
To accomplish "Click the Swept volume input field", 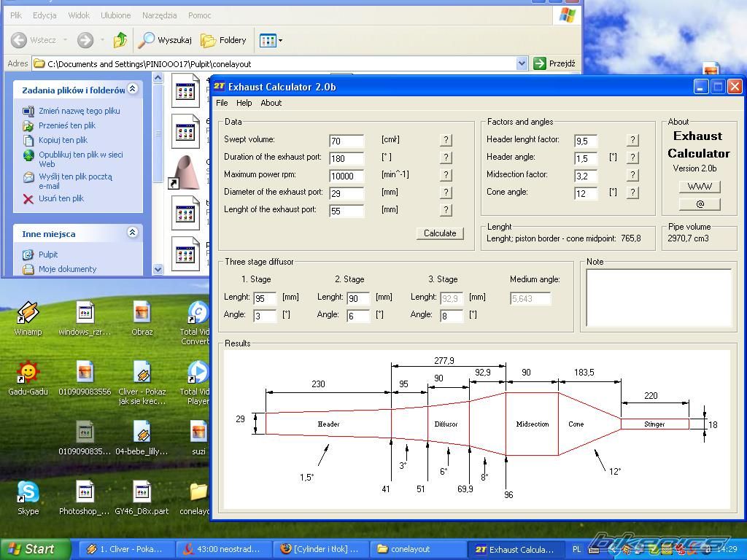I will pos(347,141).
